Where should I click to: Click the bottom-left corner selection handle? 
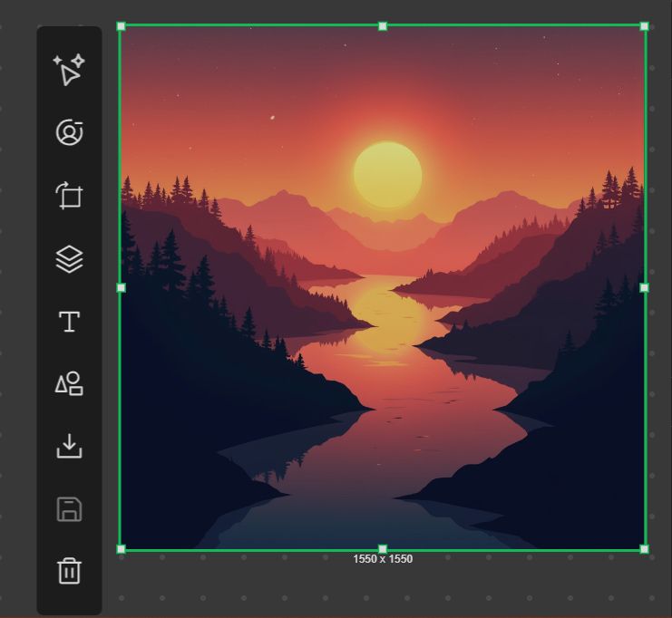121,549
